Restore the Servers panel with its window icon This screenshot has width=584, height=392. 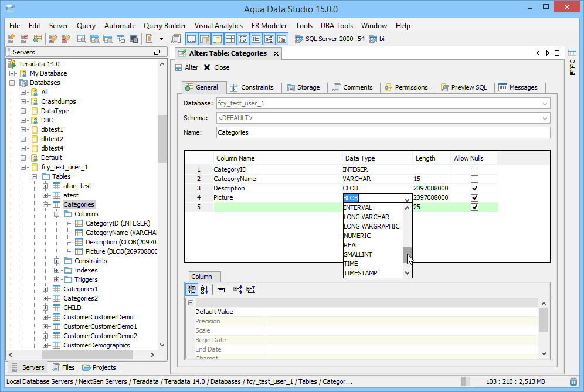(x=157, y=53)
